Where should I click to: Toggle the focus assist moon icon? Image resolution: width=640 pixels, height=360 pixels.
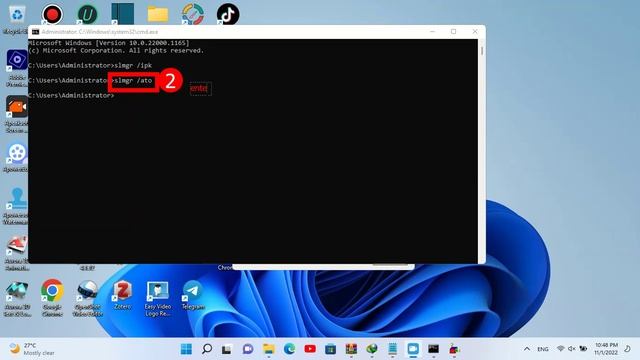[627, 349]
